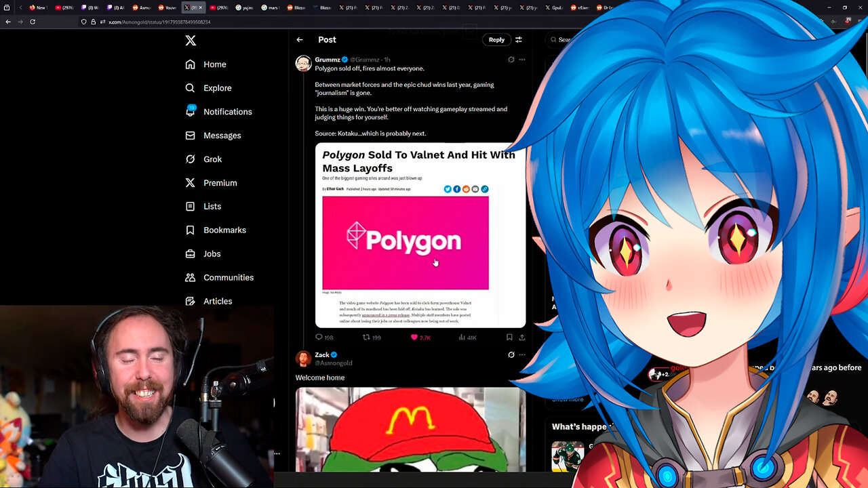The width and height of the screenshot is (868, 488).
Task: Close the active X browser tab
Action: [x=200, y=7]
